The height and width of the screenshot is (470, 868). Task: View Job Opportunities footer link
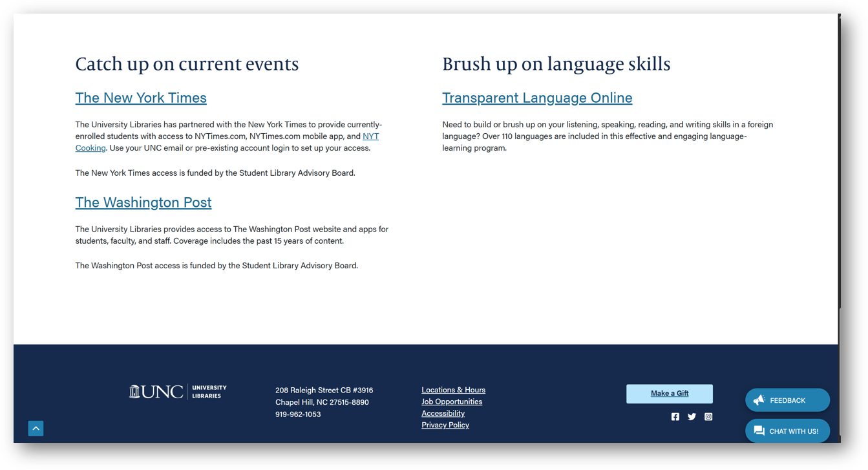pos(451,401)
